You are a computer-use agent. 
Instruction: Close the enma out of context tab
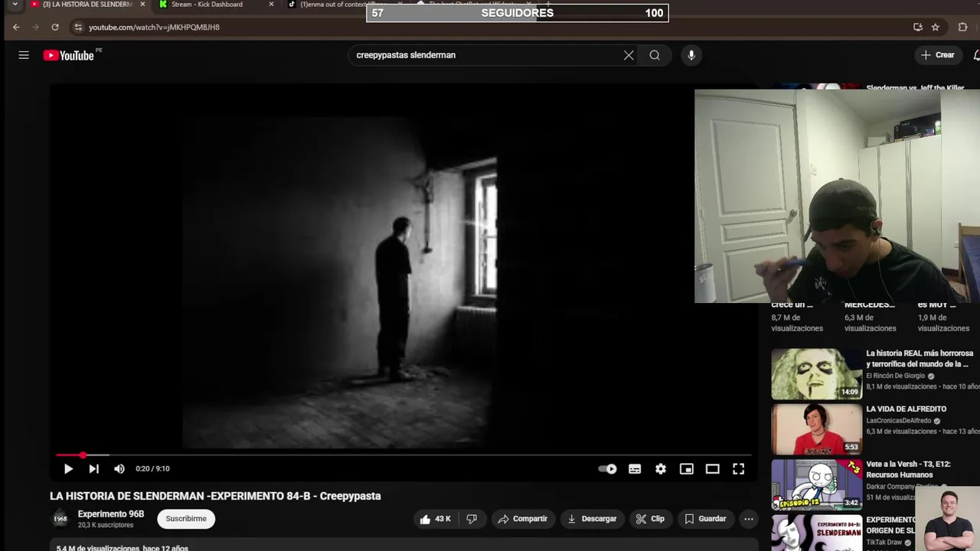(400, 5)
